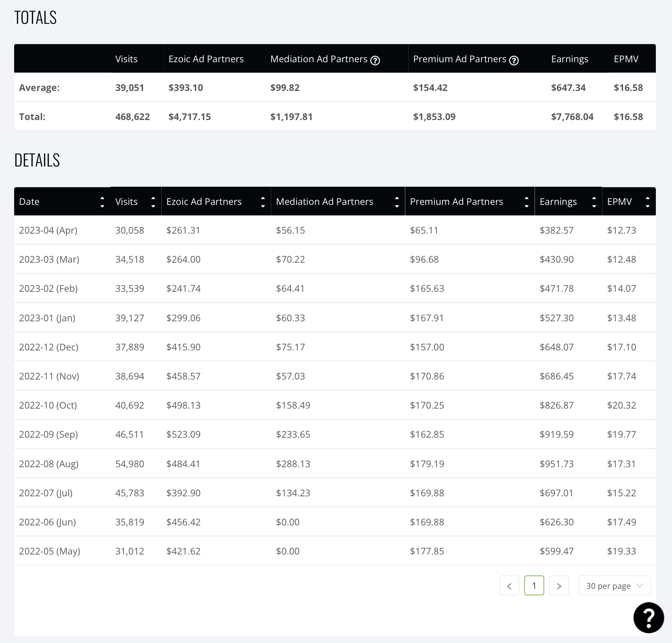The image size is (672, 643).
Task: Click the July visits value 45,783
Action: [130, 493]
